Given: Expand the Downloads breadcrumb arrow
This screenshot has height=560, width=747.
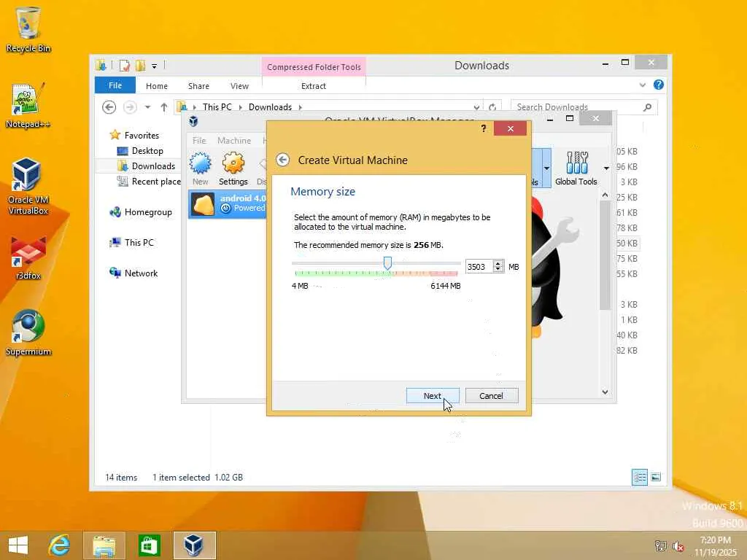Looking at the screenshot, I should [300, 107].
